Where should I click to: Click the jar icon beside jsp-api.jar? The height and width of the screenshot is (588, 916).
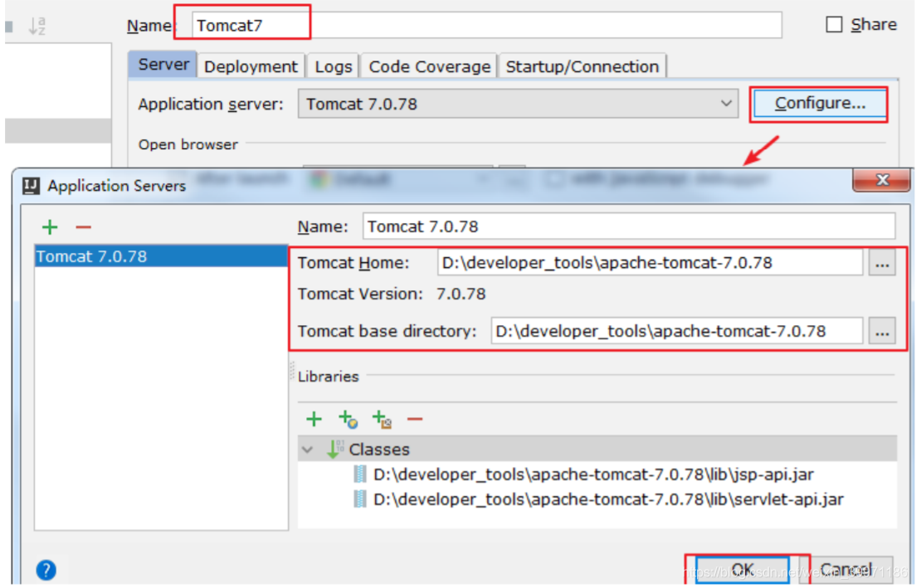point(360,474)
